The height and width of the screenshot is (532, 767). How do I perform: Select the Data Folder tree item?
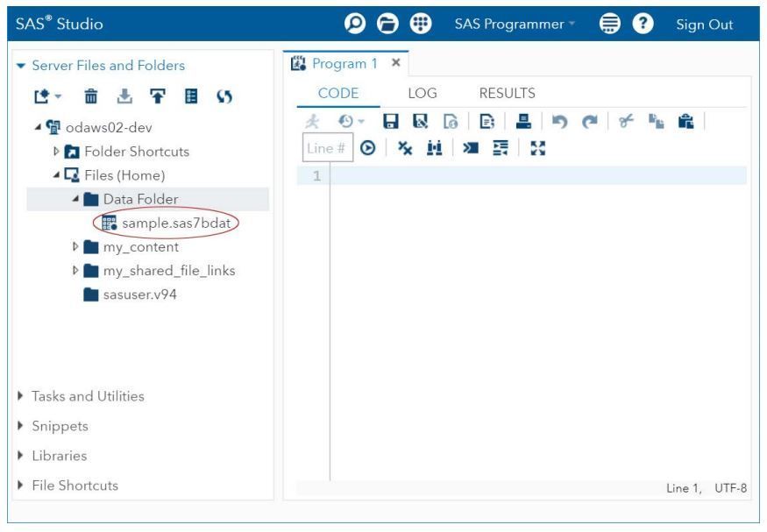(148, 199)
